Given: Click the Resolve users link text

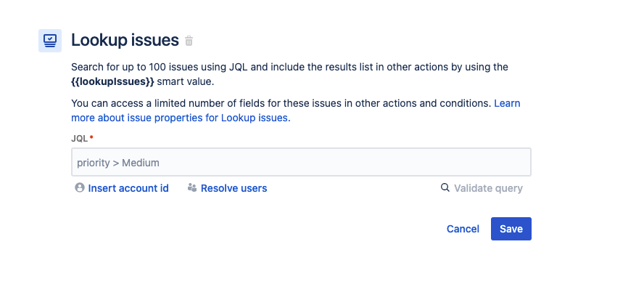Looking at the screenshot, I should pos(234,188).
